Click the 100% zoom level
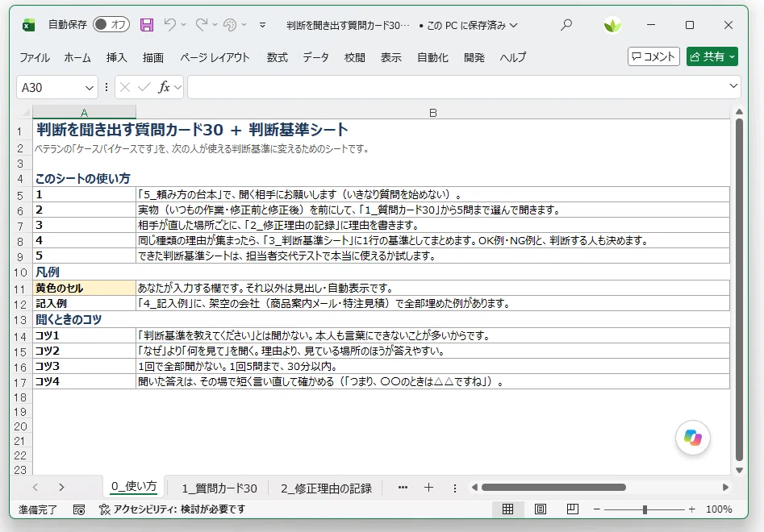The image size is (764, 532). click(x=719, y=509)
